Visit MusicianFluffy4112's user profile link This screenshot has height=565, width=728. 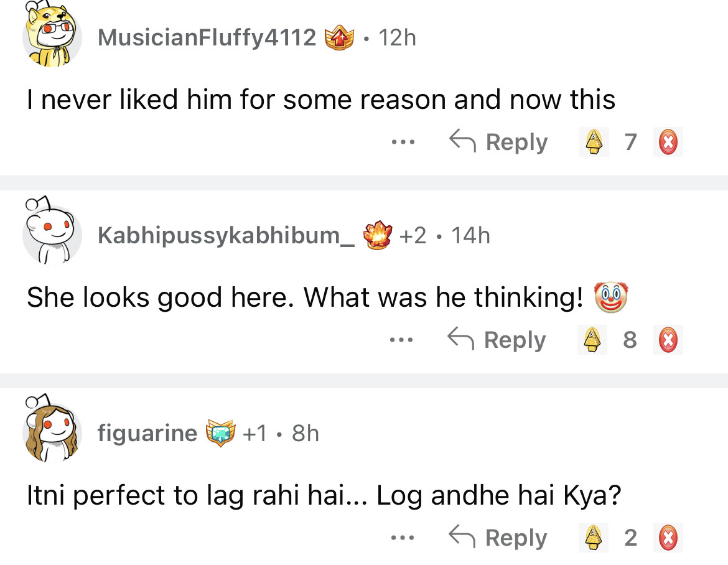207,38
